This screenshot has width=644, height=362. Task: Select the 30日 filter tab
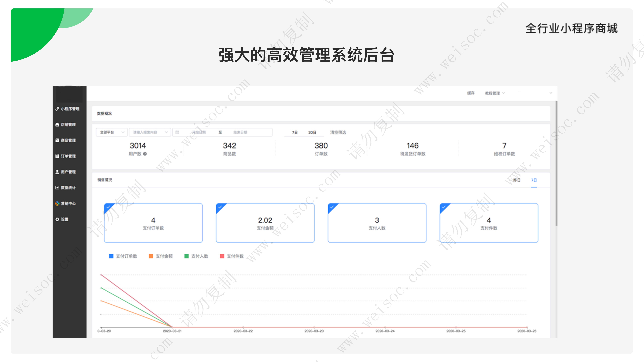click(312, 132)
